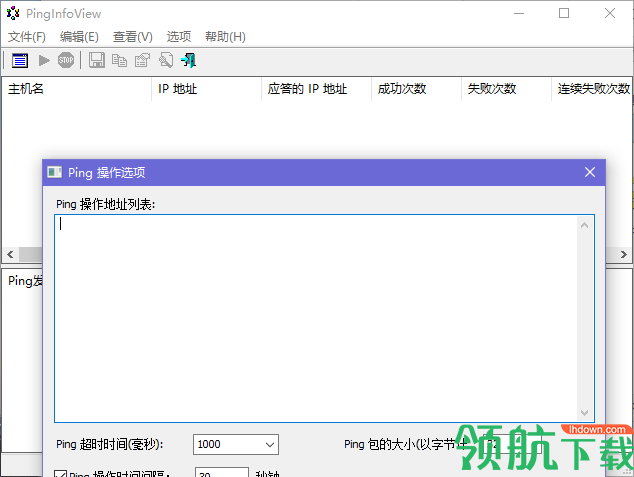The width and height of the screenshot is (634, 477).
Task: Click the interval seconds field showing 30
Action: point(222,472)
